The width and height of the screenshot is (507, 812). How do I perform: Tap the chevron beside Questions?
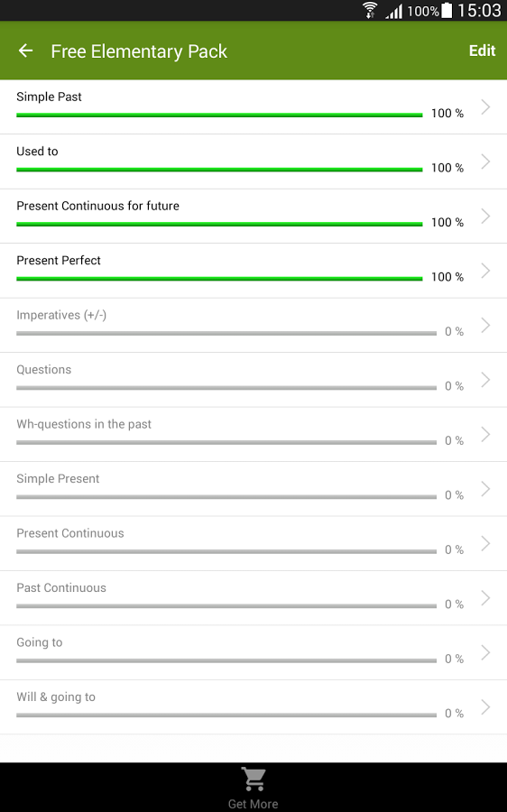(485, 380)
